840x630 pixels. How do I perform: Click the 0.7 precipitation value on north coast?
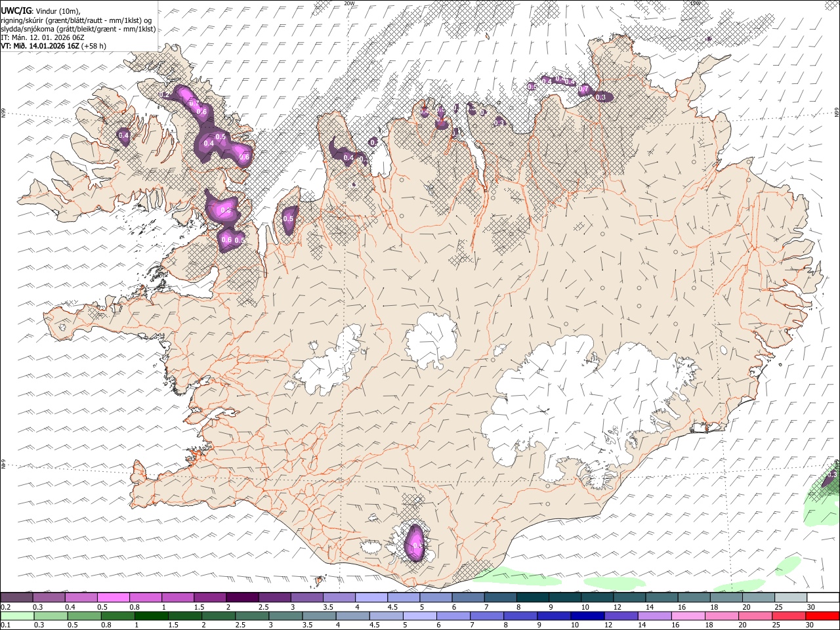(x=583, y=89)
